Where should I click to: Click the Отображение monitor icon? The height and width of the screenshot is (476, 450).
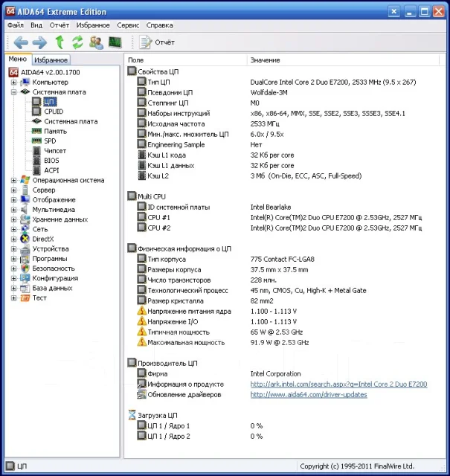[25, 199]
